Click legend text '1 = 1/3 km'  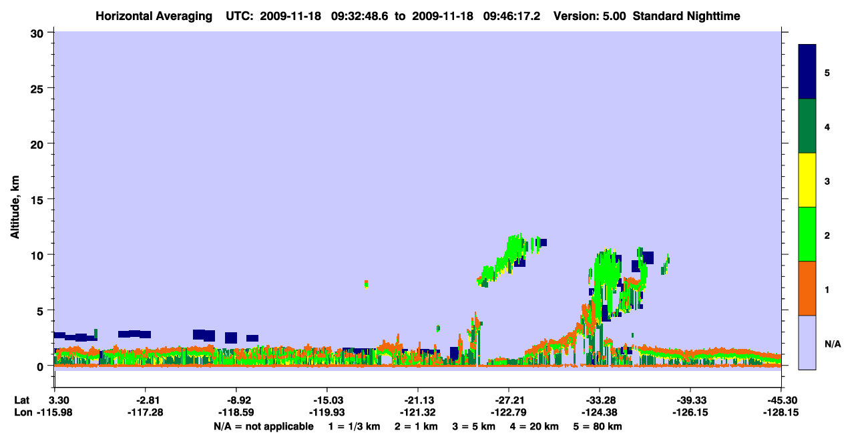point(353,426)
